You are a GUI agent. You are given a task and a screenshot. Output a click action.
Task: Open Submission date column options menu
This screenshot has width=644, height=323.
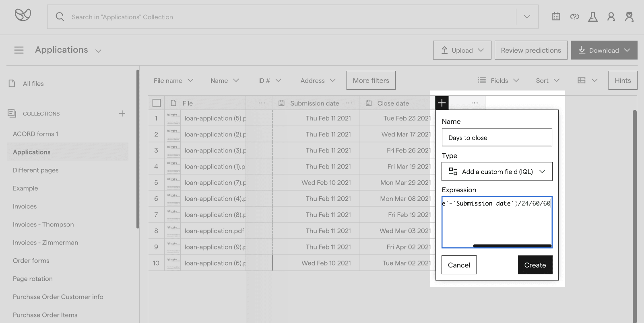coord(349,103)
